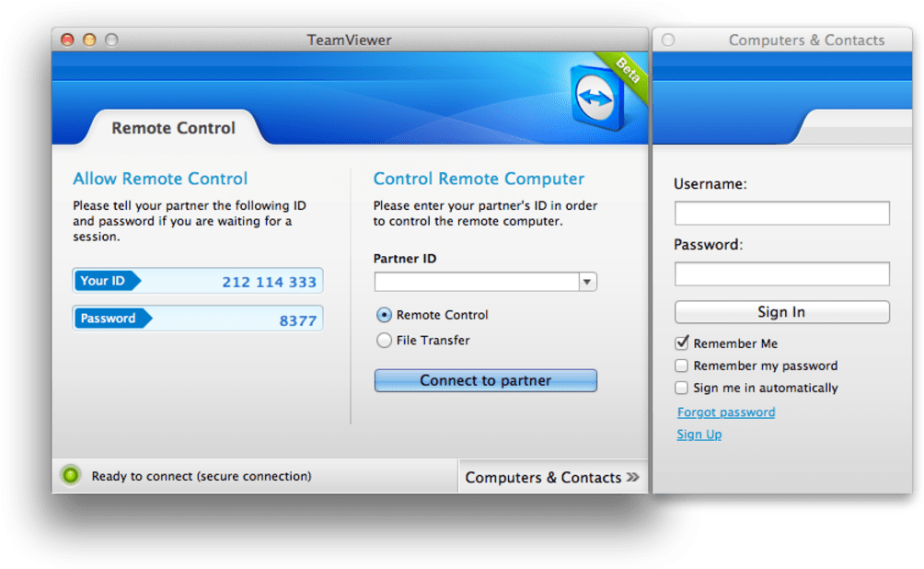Click the green Beta ribbon badge
This screenshot has height=569, width=924.
coord(626,70)
